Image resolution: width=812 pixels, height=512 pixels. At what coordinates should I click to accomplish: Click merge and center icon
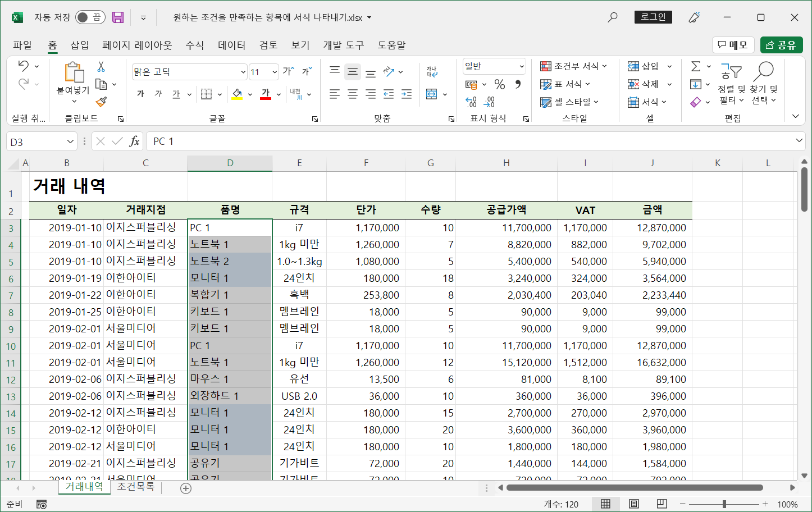coord(431,94)
